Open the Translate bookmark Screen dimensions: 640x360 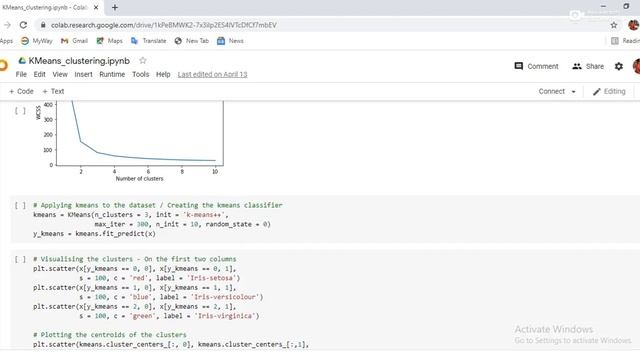(149, 41)
